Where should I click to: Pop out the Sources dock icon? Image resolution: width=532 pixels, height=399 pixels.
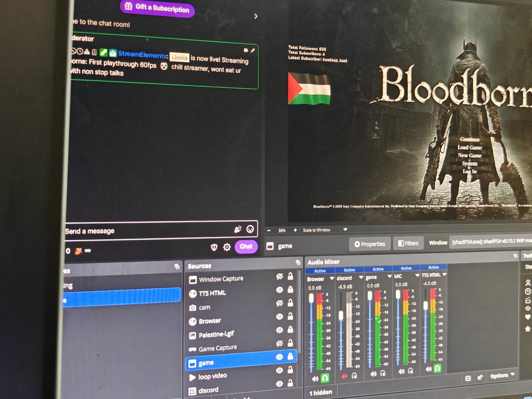[298, 262]
